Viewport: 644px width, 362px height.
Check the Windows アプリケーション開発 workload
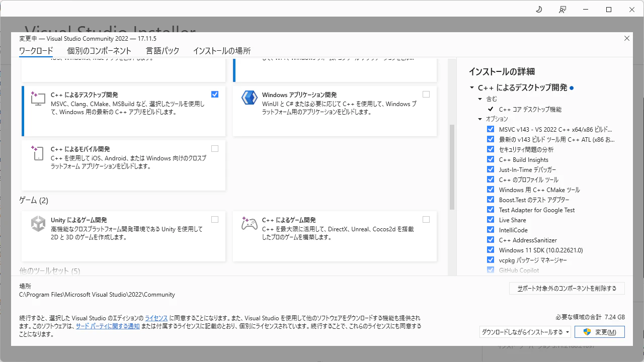pyautogui.click(x=427, y=94)
